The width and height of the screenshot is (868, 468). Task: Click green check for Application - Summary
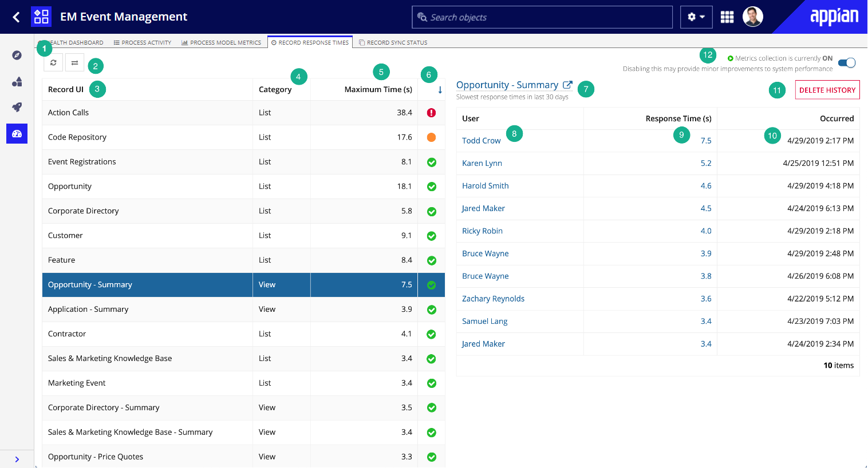click(432, 310)
